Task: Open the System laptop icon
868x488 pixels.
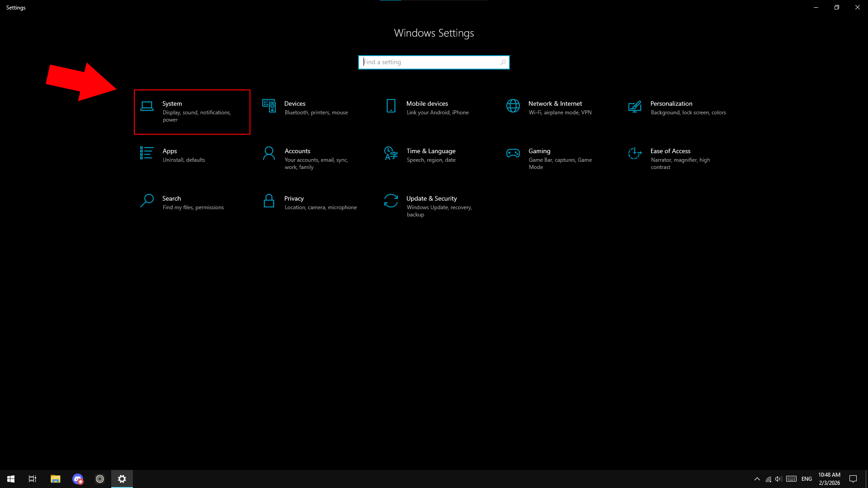Action: point(147,106)
